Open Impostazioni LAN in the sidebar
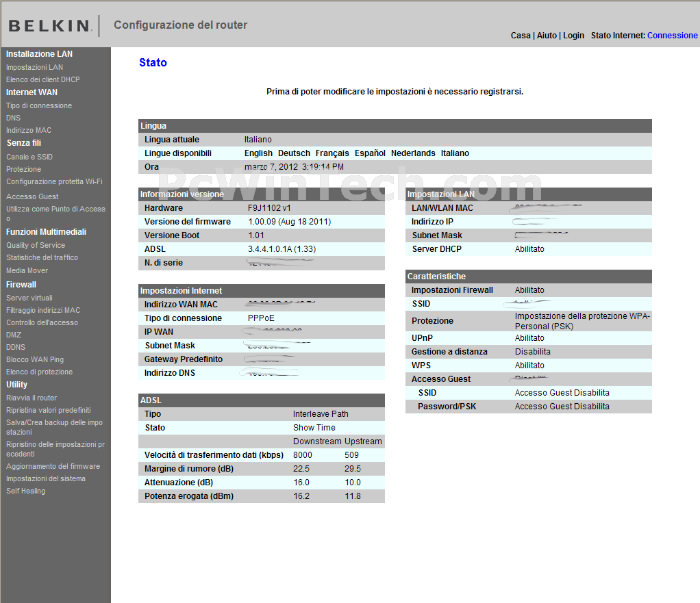 (x=34, y=67)
